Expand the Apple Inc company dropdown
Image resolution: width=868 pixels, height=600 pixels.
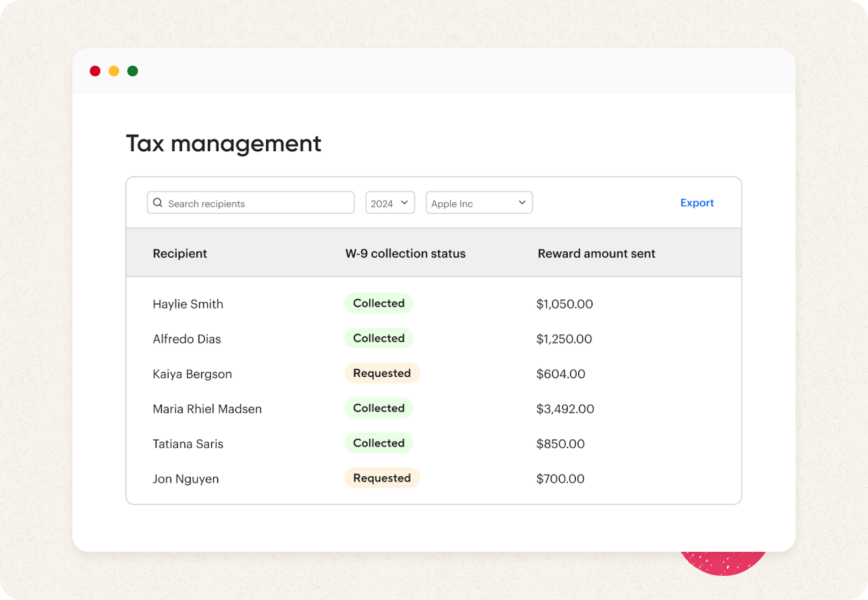474,203
